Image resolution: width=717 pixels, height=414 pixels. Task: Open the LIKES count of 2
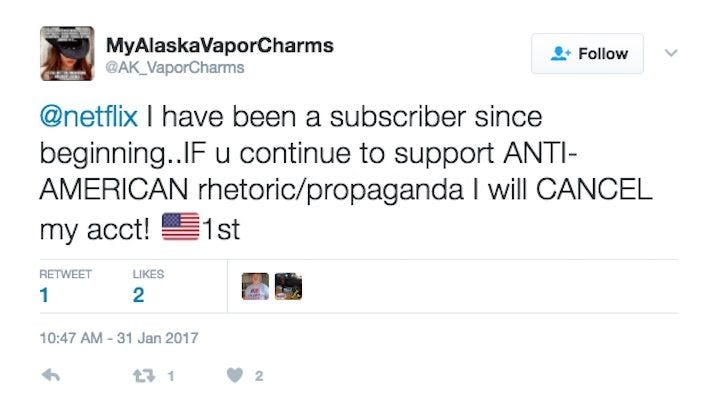pyautogui.click(x=139, y=295)
